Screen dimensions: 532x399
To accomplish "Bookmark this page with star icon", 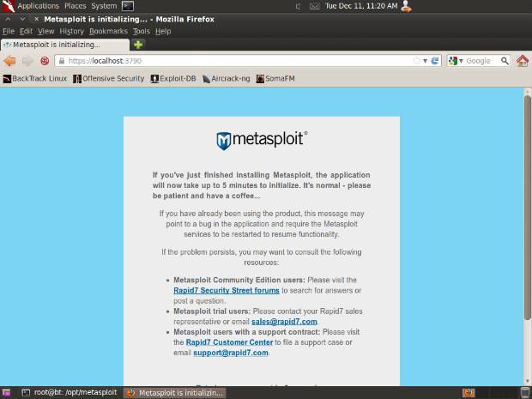I will pos(417,61).
